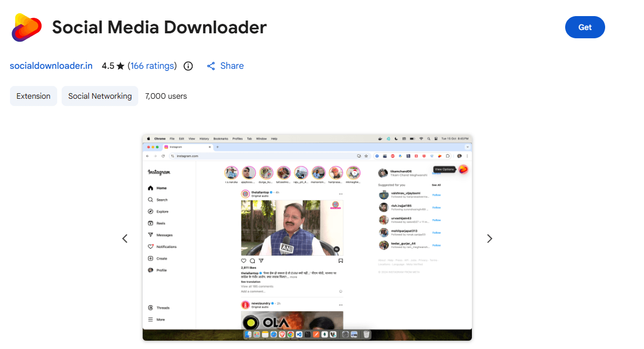This screenshot has width=644, height=349.
Task: Open the Window menu in preview menu bar
Action: [x=261, y=139]
